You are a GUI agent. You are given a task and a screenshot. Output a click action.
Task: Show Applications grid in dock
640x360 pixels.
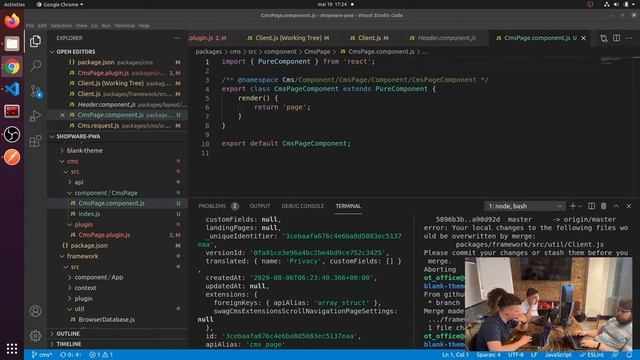[x=12, y=349]
